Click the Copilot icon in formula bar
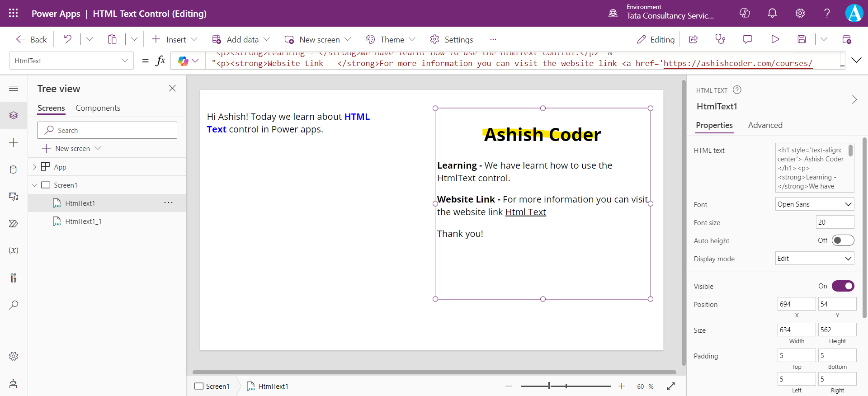Image resolution: width=868 pixels, height=396 pixels. click(x=183, y=61)
